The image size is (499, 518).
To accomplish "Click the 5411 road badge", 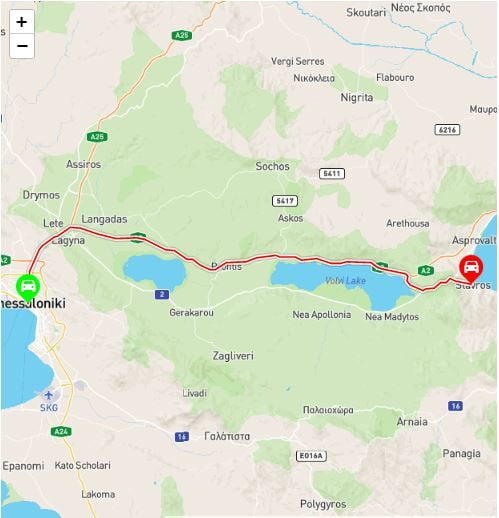I will click(332, 174).
